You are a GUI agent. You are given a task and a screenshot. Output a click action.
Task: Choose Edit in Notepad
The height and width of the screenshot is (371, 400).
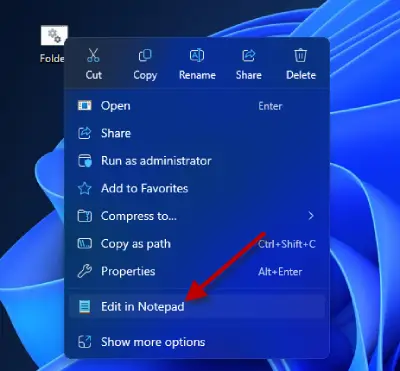[197, 306]
